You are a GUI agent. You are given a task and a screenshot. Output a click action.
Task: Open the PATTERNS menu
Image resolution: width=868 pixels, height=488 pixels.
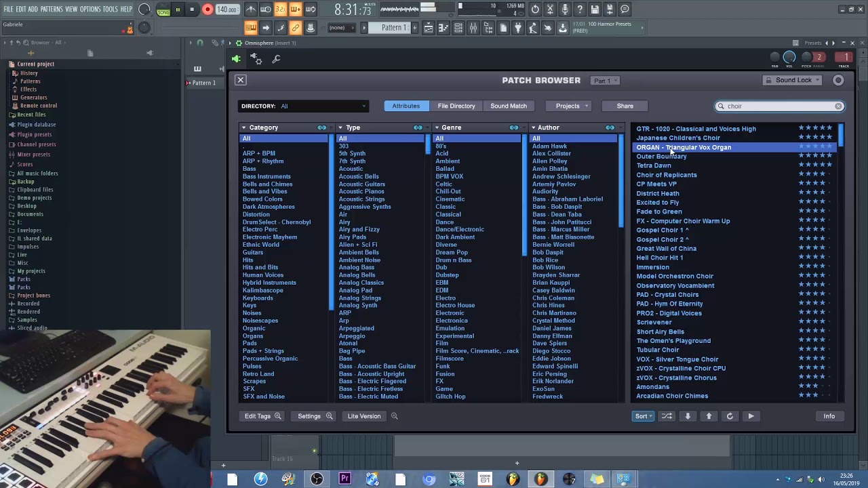(x=52, y=9)
